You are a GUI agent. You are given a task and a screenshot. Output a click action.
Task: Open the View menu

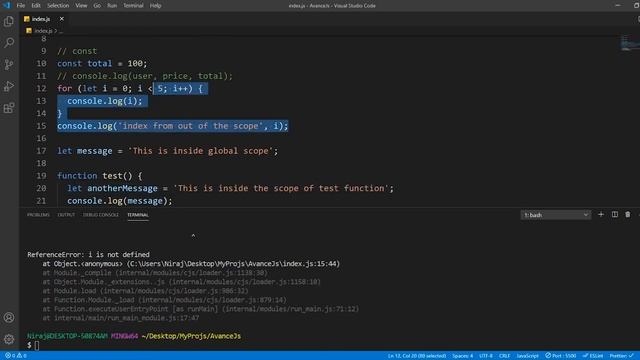click(x=81, y=6)
